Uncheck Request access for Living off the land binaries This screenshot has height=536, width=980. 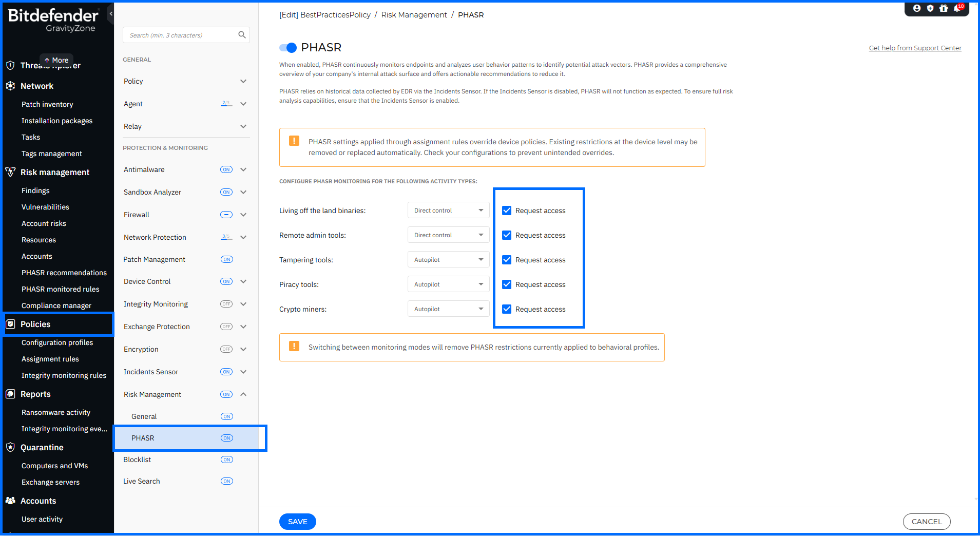(x=507, y=210)
